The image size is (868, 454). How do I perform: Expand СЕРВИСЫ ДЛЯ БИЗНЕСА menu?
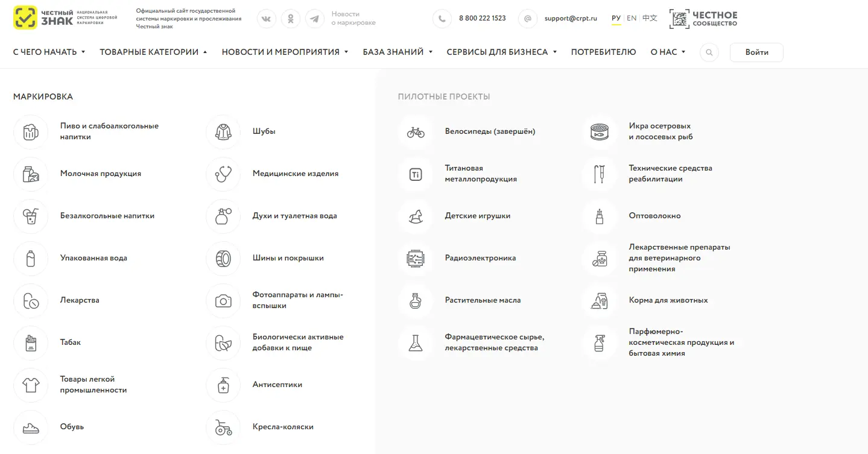[501, 52]
